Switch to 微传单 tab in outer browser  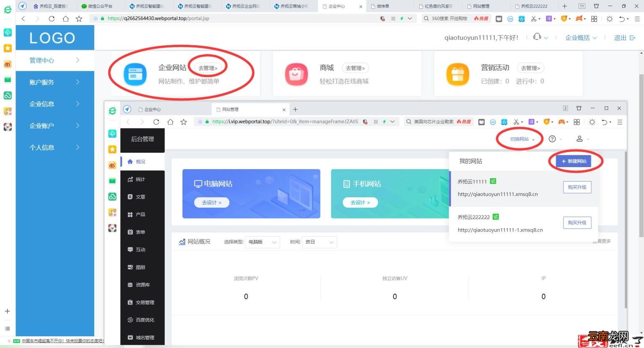390,6
